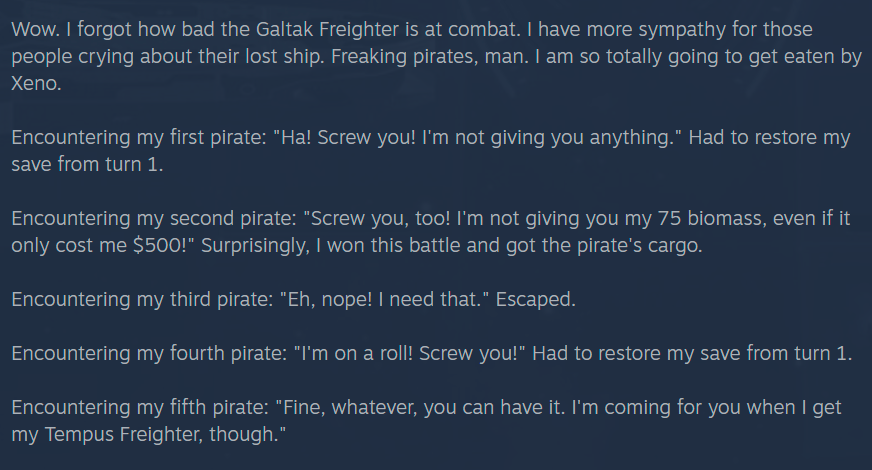Click 'save from turn 1.' line

pos(87,164)
